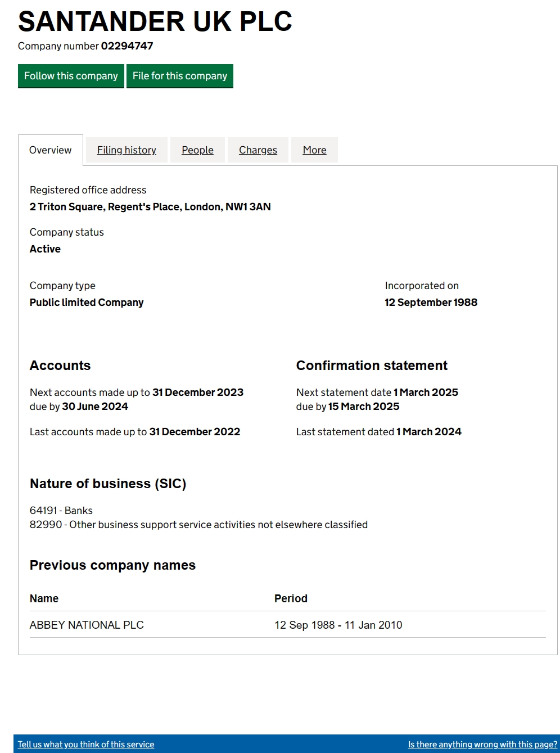The width and height of the screenshot is (560, 753).
Task: Click the Period column header
Action: (291, 599)
